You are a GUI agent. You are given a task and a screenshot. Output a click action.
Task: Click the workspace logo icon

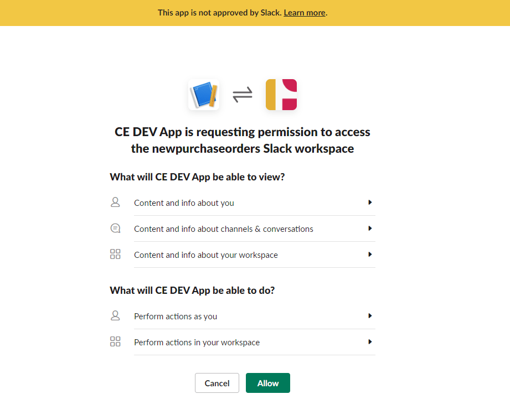(x=281, y=95)
